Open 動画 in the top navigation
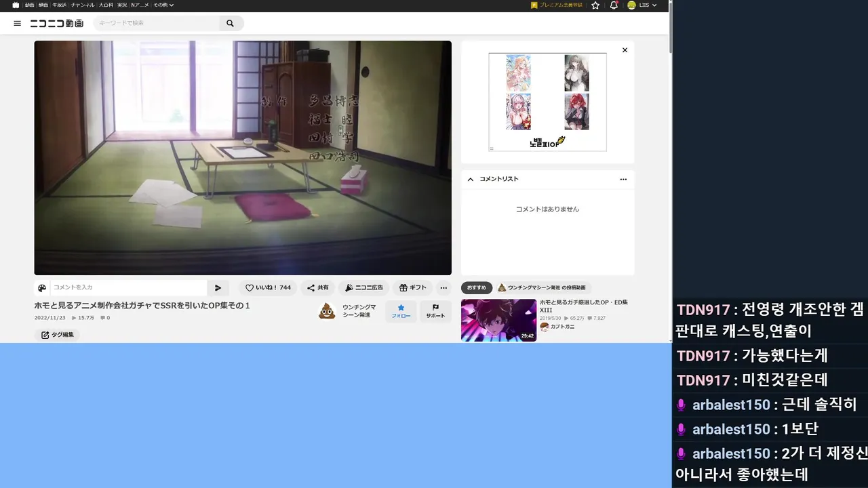 point(30,5)
